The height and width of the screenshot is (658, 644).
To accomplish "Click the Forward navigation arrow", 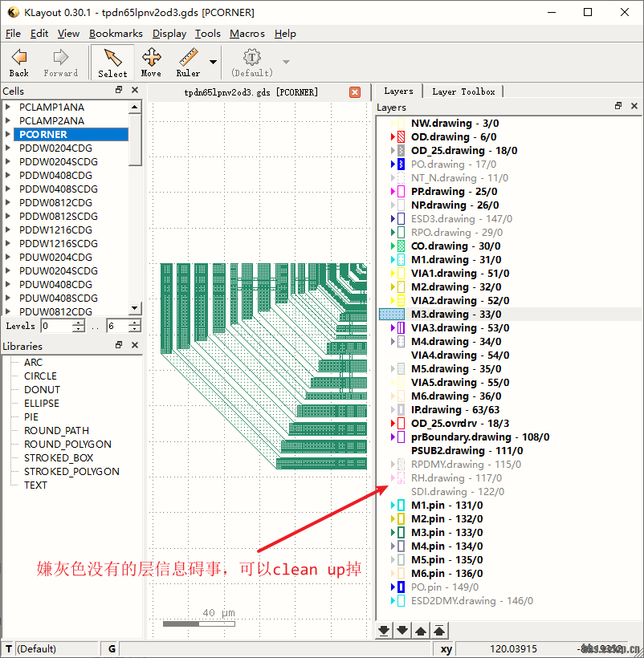I will click(x=60, y=62).
